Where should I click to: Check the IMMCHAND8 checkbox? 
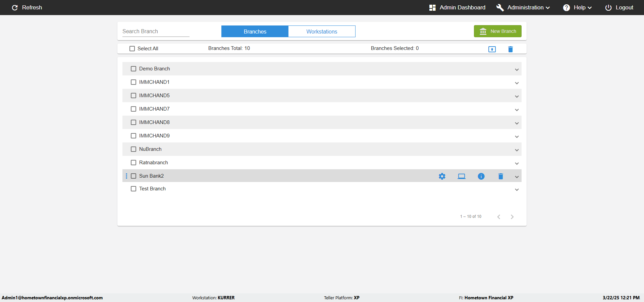133,122
